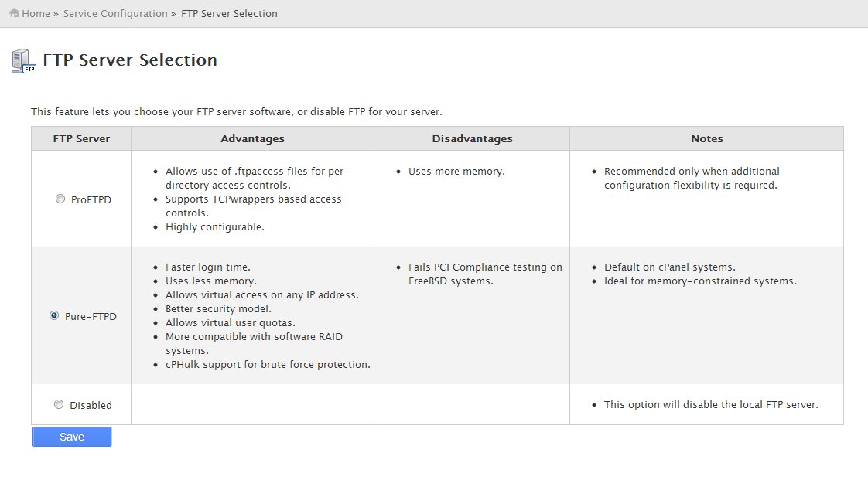Select the ProFTPD radio button

60,199
